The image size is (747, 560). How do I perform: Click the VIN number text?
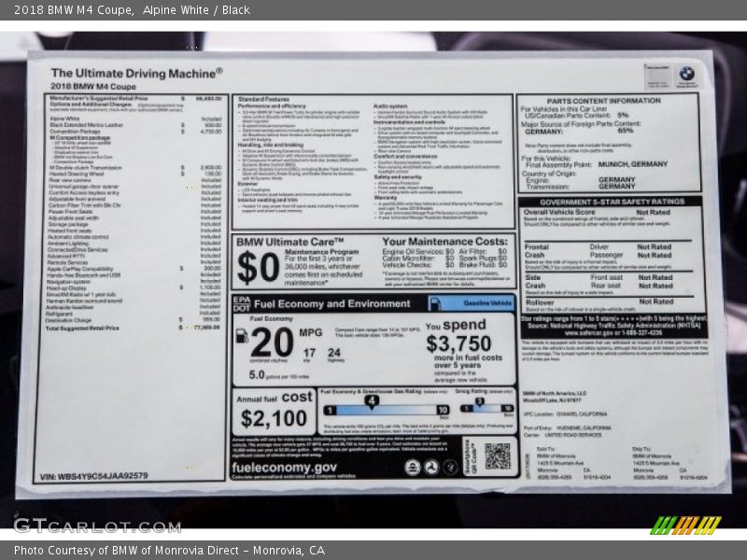(x=94, y=476)
